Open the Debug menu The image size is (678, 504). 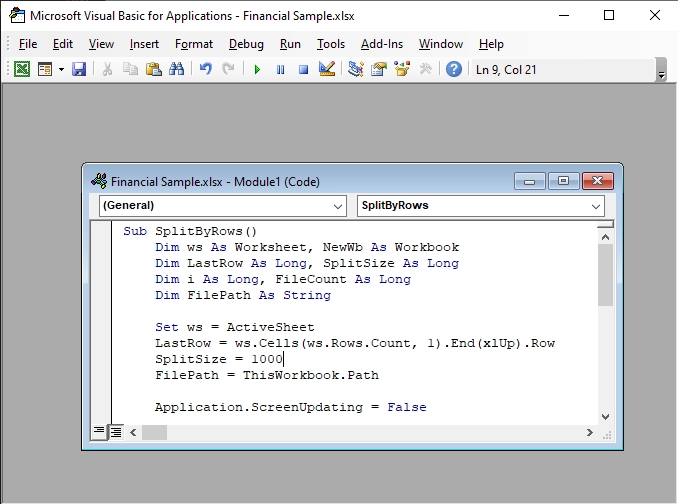click(x=246, y=44)
